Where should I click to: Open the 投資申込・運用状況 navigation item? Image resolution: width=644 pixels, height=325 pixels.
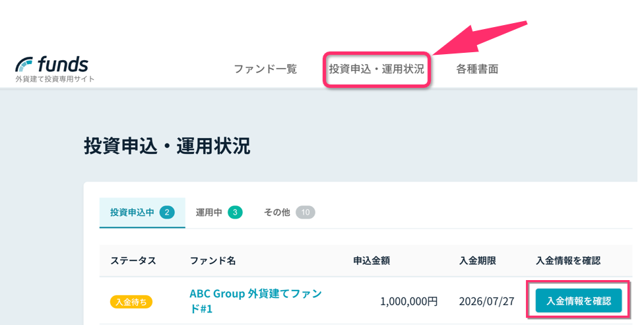coord(377,69)
